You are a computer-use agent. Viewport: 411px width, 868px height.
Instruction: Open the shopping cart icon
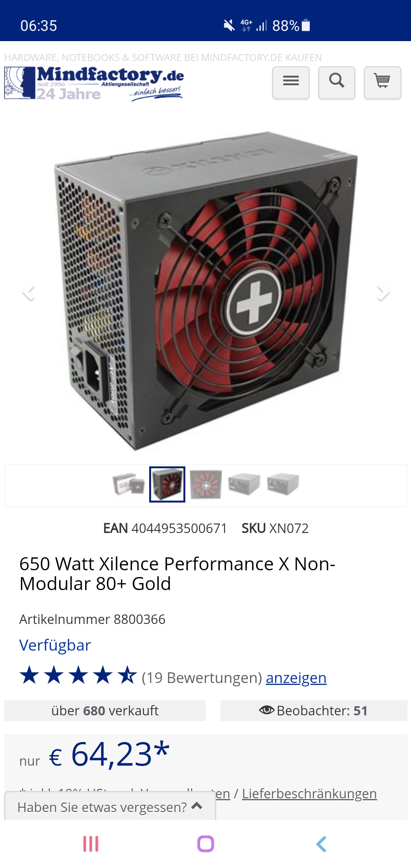(x=382, y=83)
